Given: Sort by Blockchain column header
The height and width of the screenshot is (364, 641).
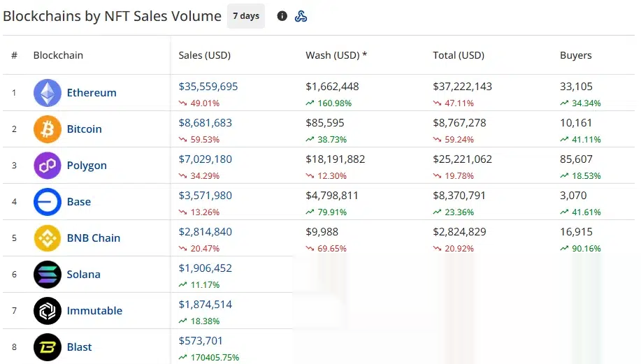Looking at the screenshot, I should tap(58, 55).
